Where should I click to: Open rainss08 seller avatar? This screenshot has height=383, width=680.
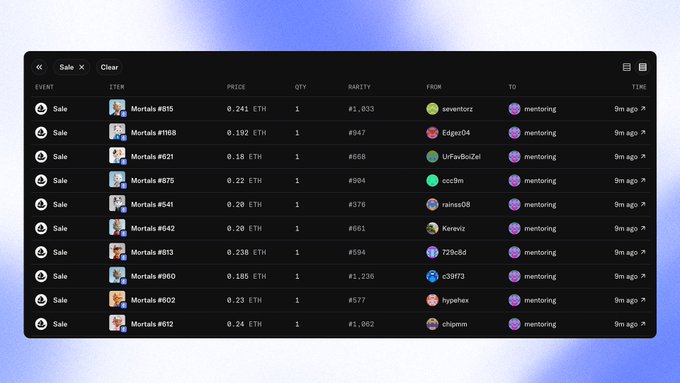coord(432,204)
